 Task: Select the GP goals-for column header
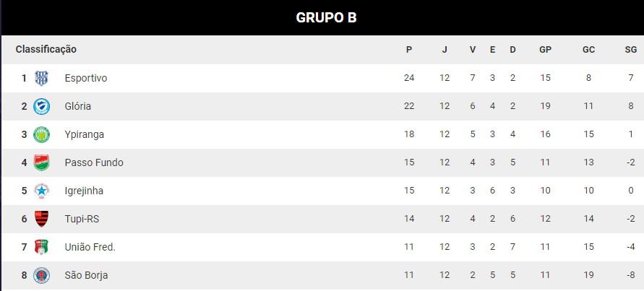click(x=545, y=50)
